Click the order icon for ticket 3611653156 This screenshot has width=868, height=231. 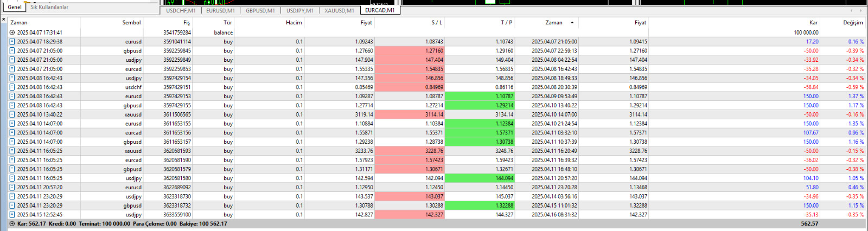12,133
